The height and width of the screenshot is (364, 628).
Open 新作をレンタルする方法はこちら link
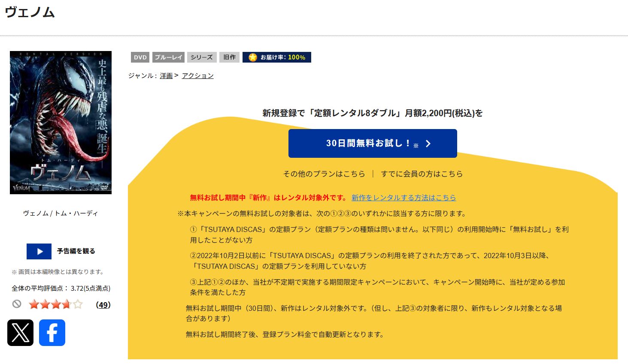(x=403, y=198)
